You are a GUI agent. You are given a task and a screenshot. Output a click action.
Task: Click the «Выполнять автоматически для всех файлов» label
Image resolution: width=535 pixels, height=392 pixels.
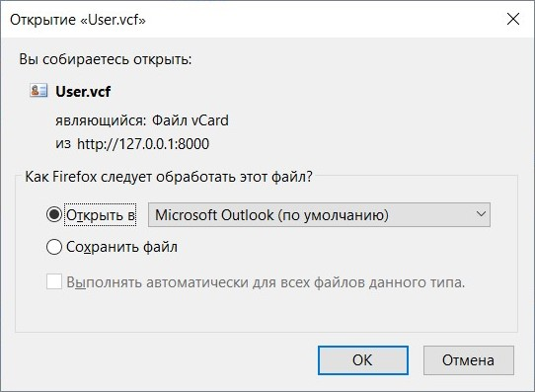pyautogui.click(x=266, y=282)
